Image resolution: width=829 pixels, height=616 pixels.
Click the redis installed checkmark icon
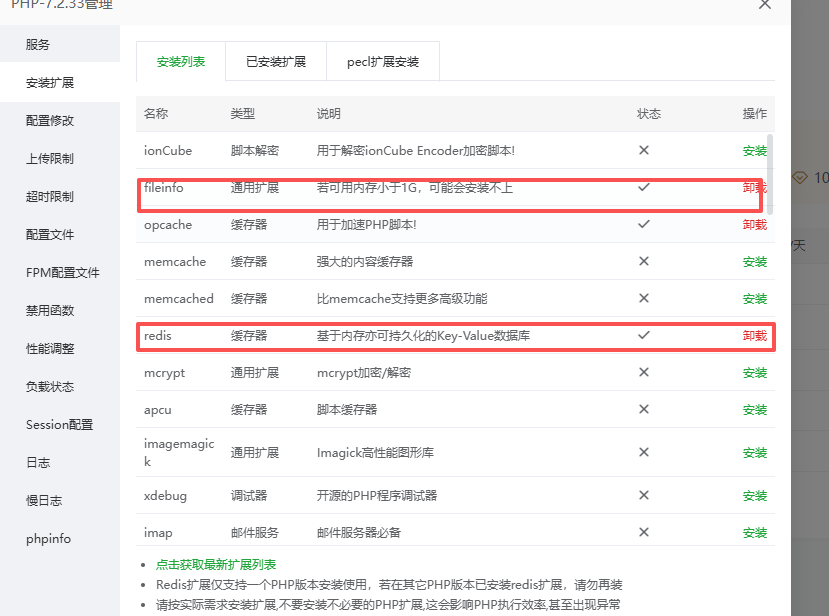[643, 335]
